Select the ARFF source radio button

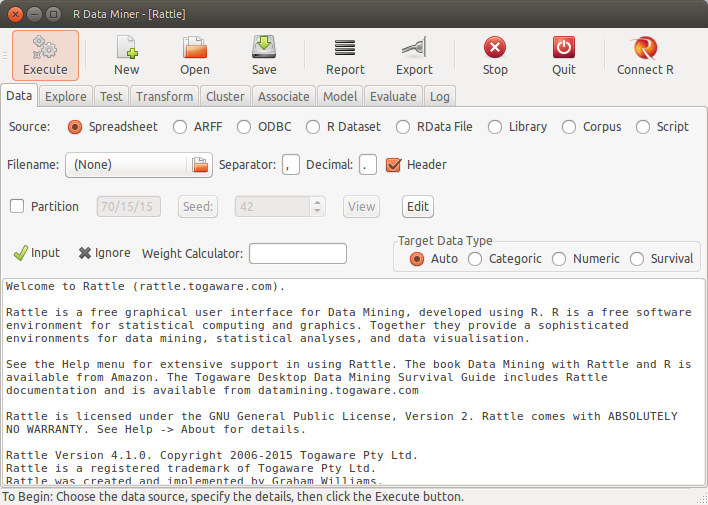coord(180,127)
